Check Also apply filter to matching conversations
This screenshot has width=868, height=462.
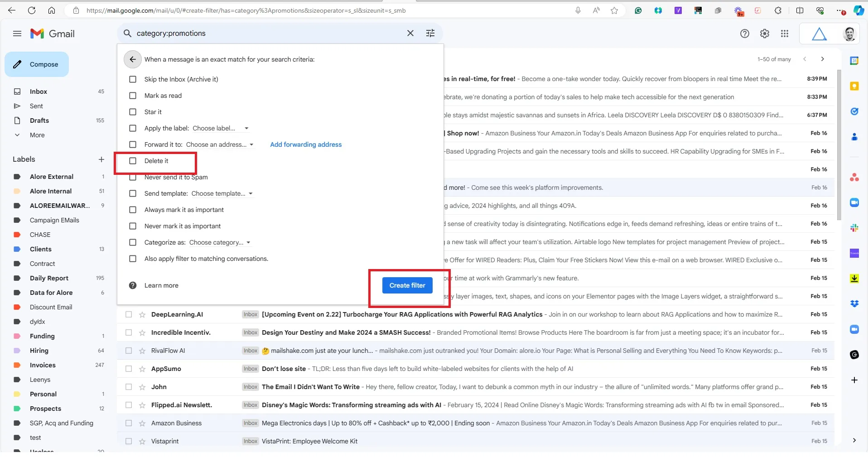tap(133, 259)
